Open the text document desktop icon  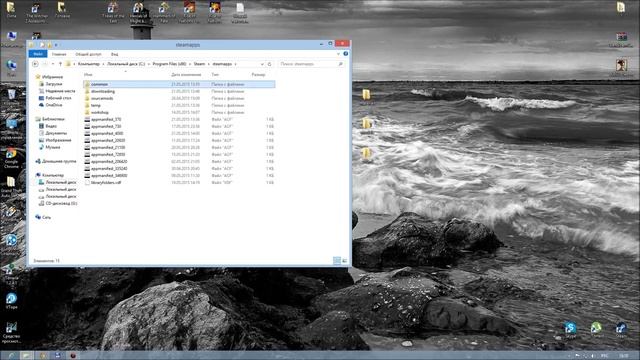[x=240, y=12]
